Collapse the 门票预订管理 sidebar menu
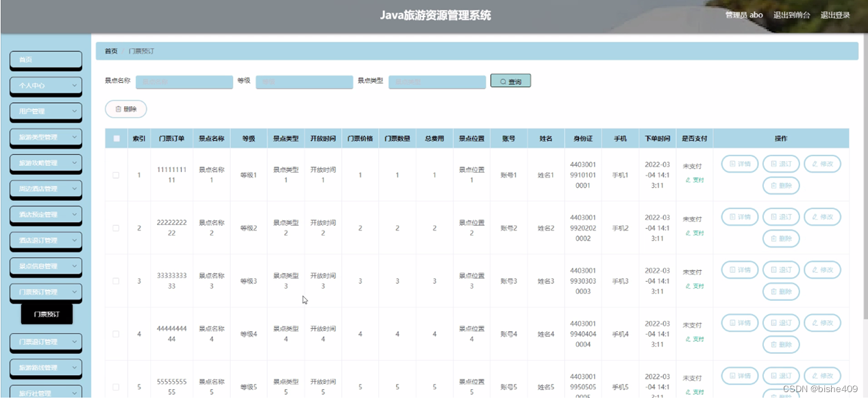Image resolution: width=868 pixels, height=399 pixels. 46,292
